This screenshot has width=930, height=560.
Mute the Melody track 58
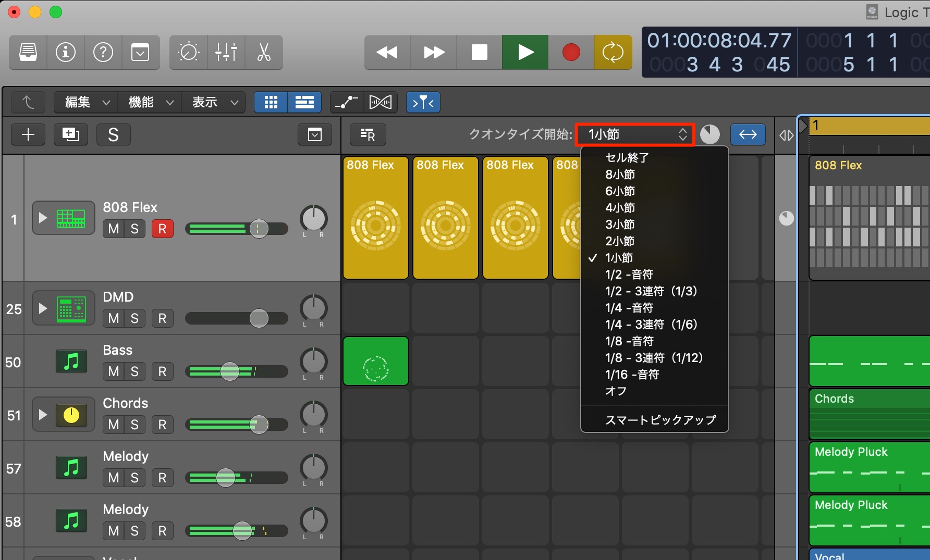click(x=114, y=531)
